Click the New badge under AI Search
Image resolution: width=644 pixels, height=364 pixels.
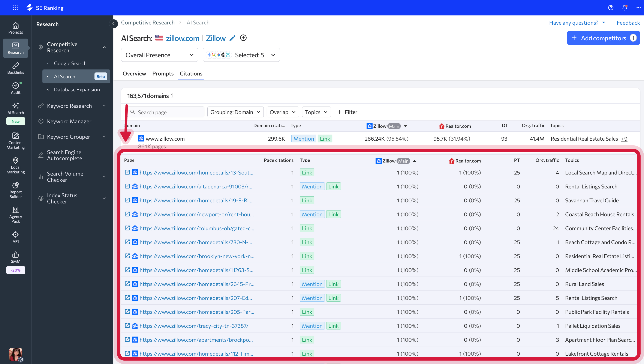coord(15,121)
